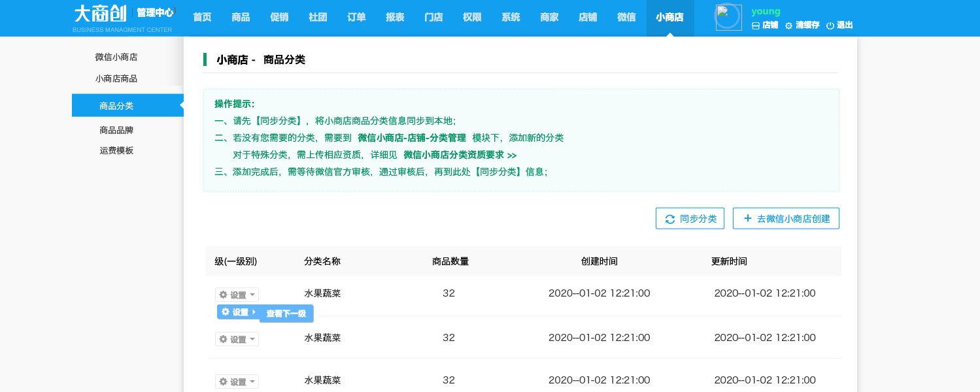
Task: Open the third row's 设置 dropdown
Action: pos(237,382)
